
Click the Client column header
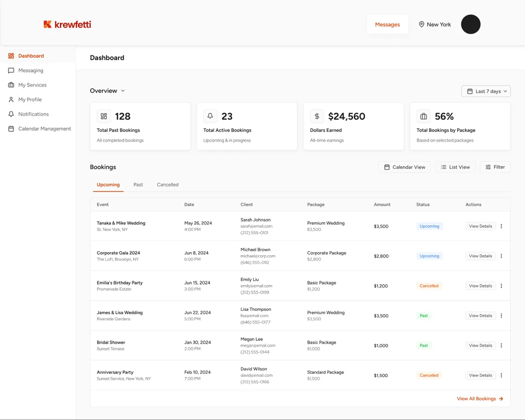click(x=247, y=205)
